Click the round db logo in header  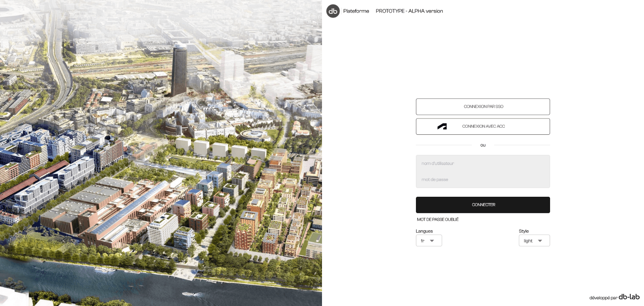click(x=333, y=11)
